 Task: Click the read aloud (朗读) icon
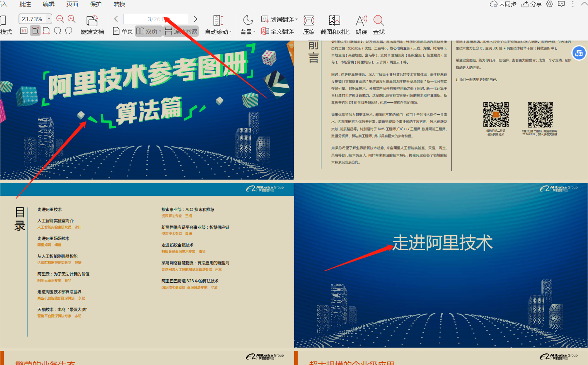[x=361, y=20]
